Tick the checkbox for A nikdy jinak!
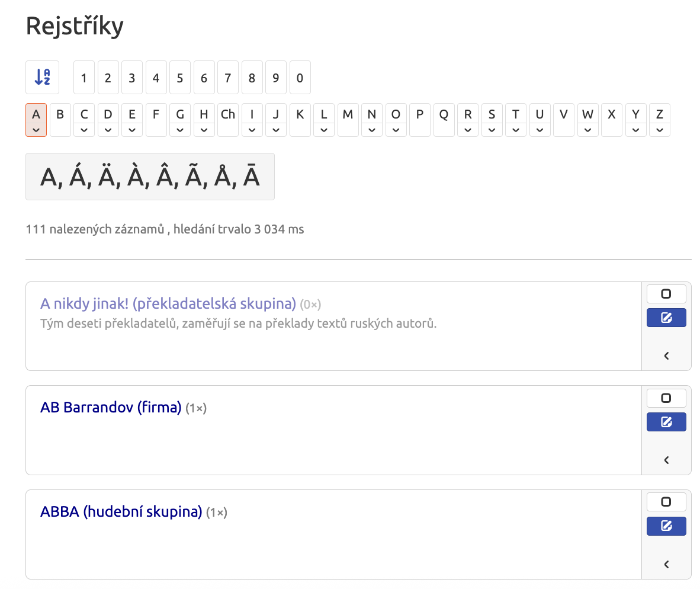This screenshot has height=589, width=700. coord(666,294)
